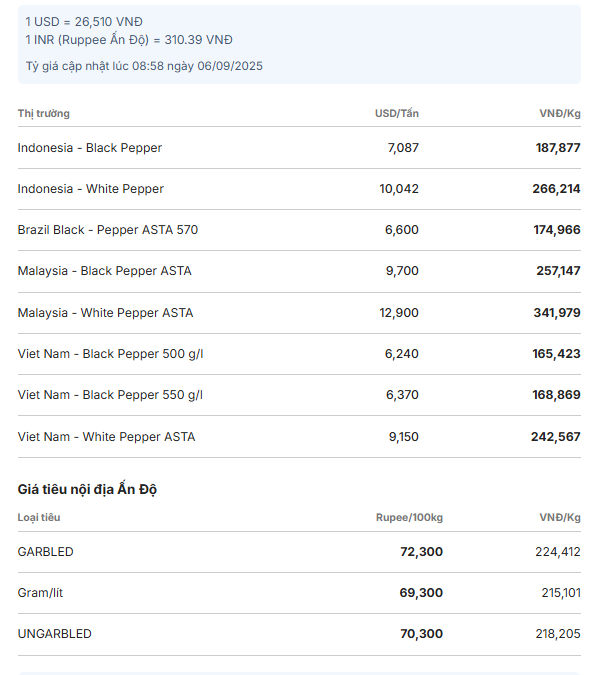Select the Indonesia - White Pepper market name
614x675 pixels.
coord(90,189)
